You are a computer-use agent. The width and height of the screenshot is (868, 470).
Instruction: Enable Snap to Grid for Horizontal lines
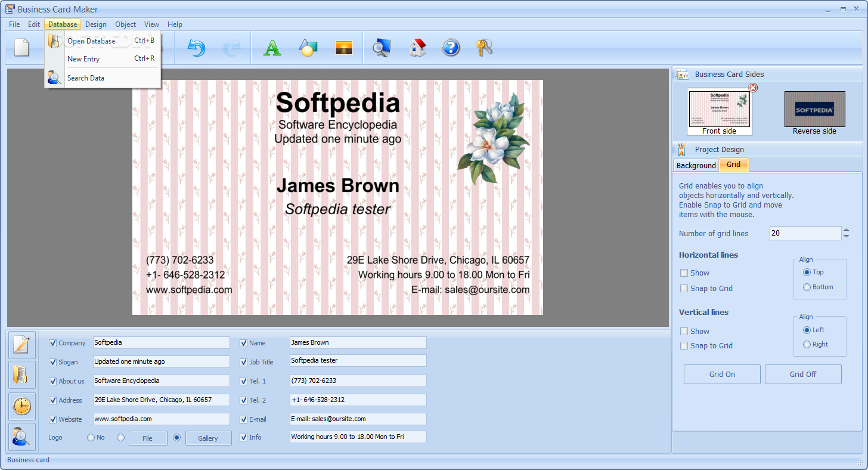point(684,289)
